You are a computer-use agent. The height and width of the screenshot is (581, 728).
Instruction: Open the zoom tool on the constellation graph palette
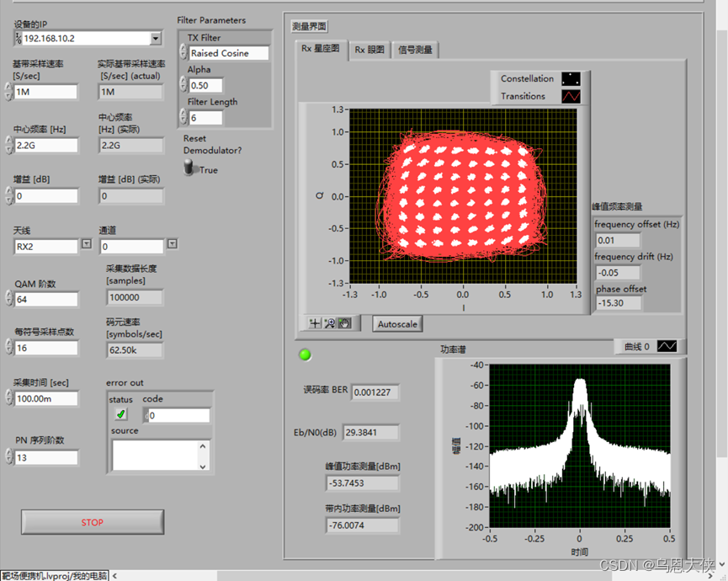(330, 322)
